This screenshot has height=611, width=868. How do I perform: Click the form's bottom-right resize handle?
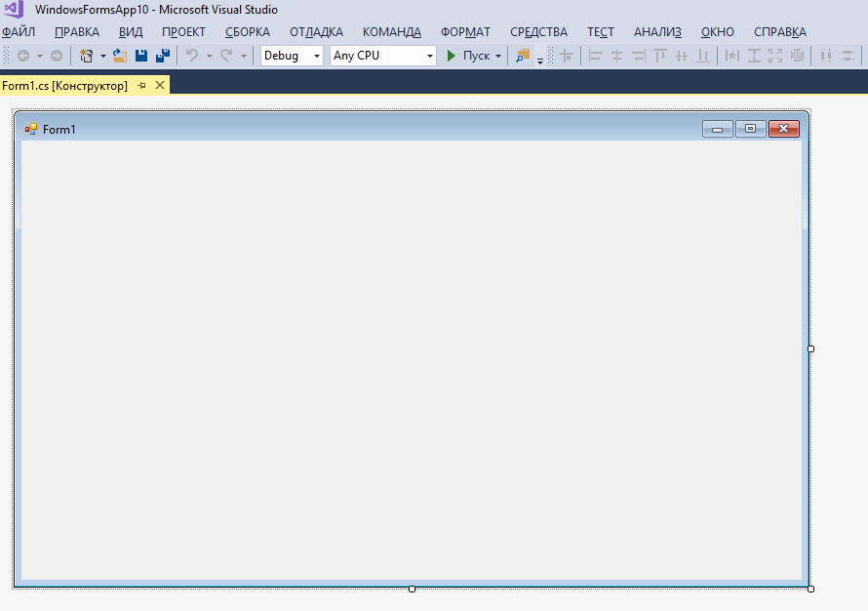tap(810, 589)
